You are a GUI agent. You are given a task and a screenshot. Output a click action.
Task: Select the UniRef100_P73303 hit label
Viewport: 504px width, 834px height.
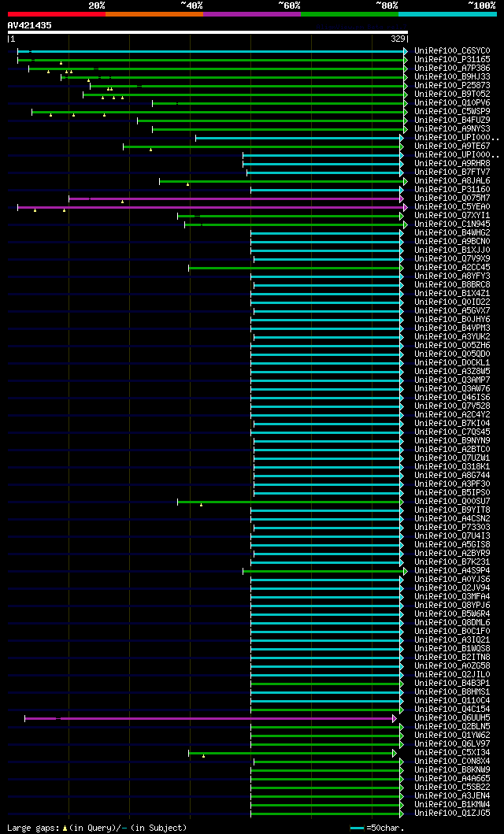coord(453,528)
